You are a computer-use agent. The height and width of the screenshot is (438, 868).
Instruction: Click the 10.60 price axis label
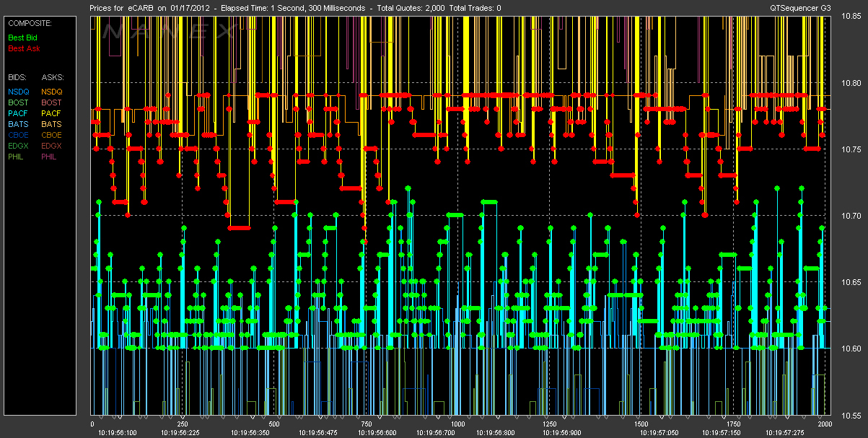[851, 349]
